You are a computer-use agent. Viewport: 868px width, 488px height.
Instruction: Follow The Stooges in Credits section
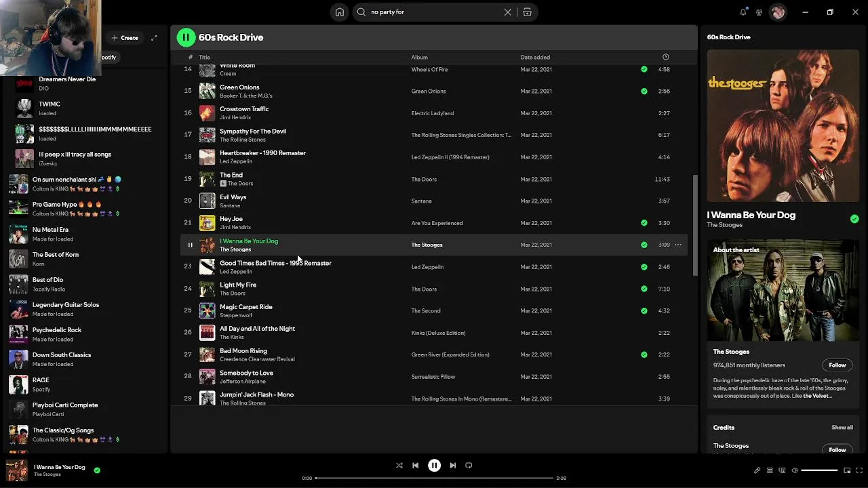click(x=837, y=449)
